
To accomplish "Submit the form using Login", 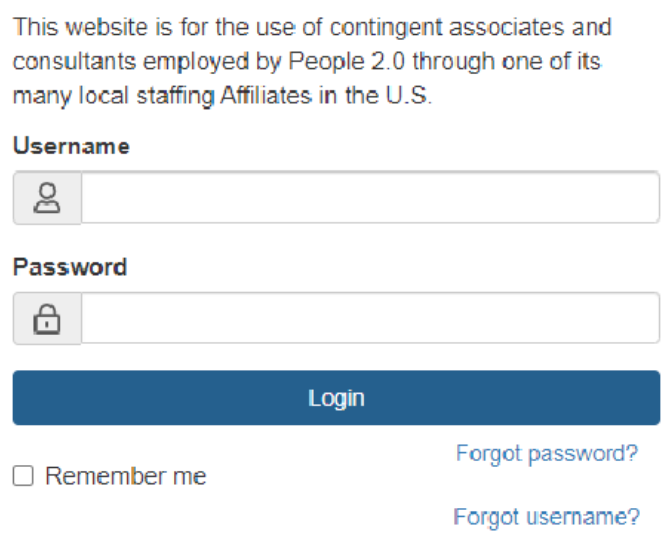I will click(x=336, y=398).
